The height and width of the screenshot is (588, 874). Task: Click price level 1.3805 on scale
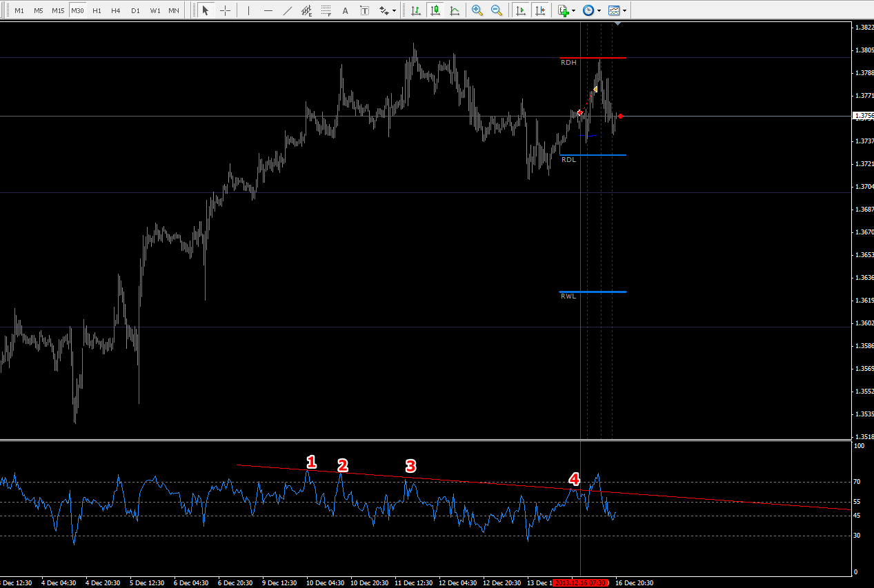click(x=863, y=50)
